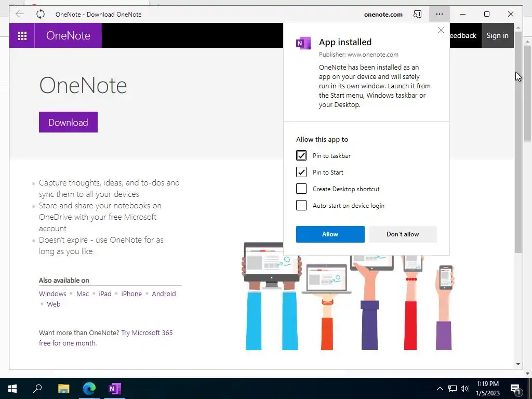
Task: Open taskbar search magnifier
Action: [37, 389]
